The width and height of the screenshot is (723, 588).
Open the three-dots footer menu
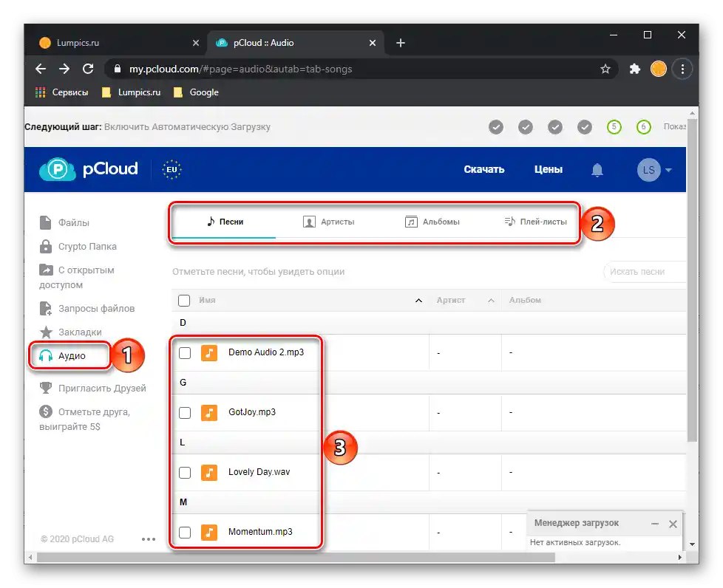(148, 539)
